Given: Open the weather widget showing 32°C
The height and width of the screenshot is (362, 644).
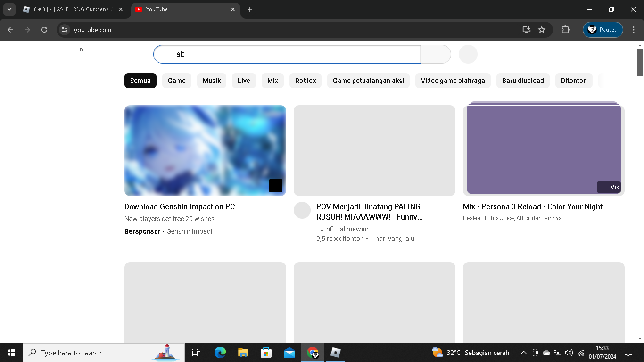Looking at the screenshot, I should tap(471, 353).
